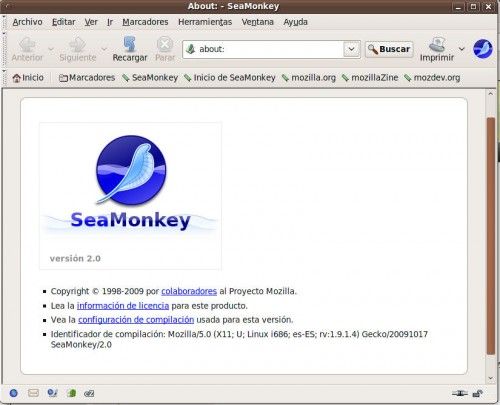
Task: Click the Anterior back navigation button
Action: click(x=27, y=49)
